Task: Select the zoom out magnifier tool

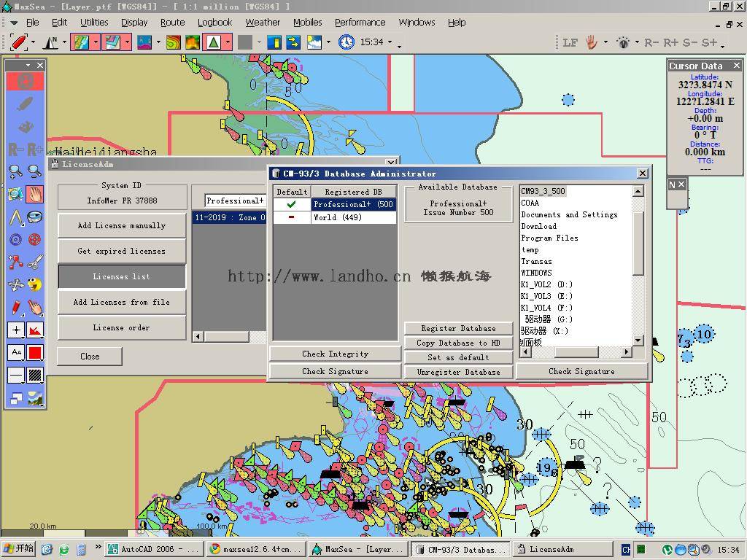Action: click(34, 171)
